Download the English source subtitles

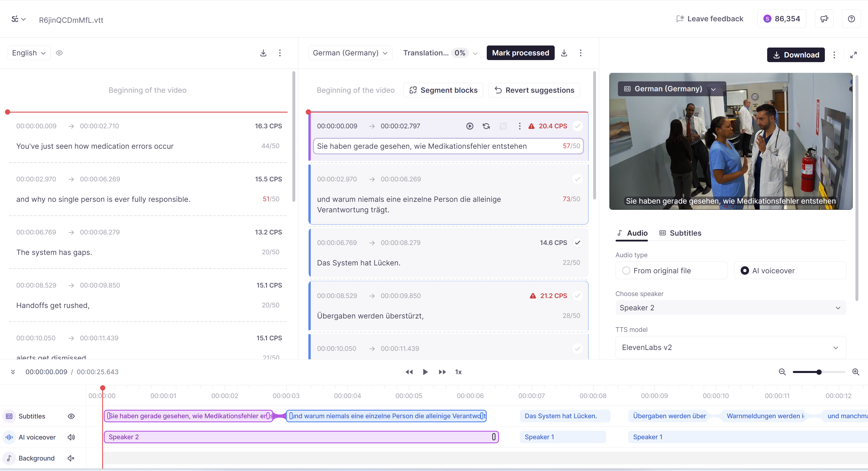click(263, 53)
